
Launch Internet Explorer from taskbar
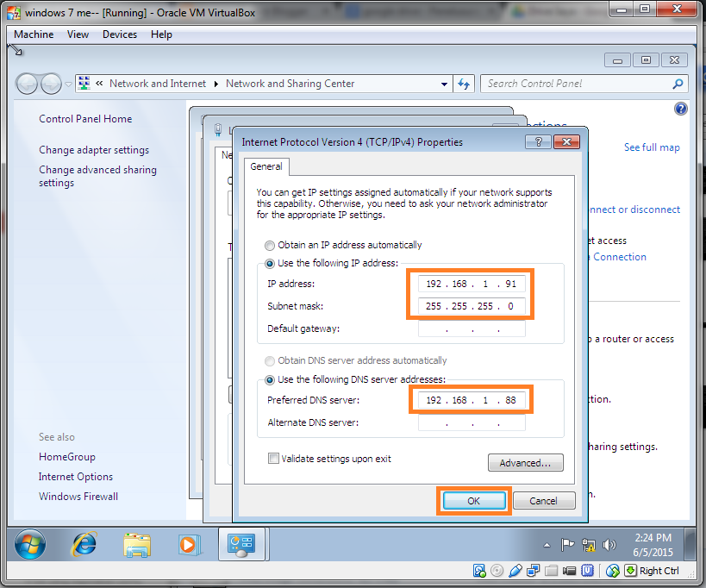click(x=84, y=544)
